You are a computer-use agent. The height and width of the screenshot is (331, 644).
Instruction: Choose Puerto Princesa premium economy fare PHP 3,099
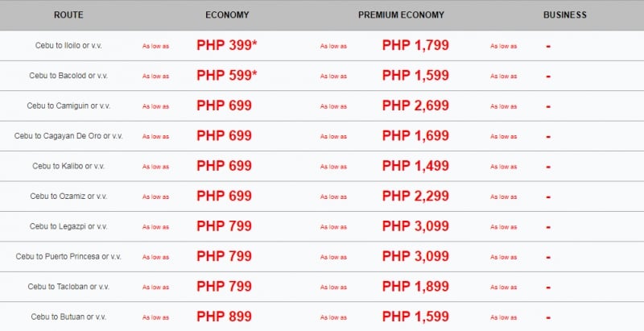pos(415,256)
